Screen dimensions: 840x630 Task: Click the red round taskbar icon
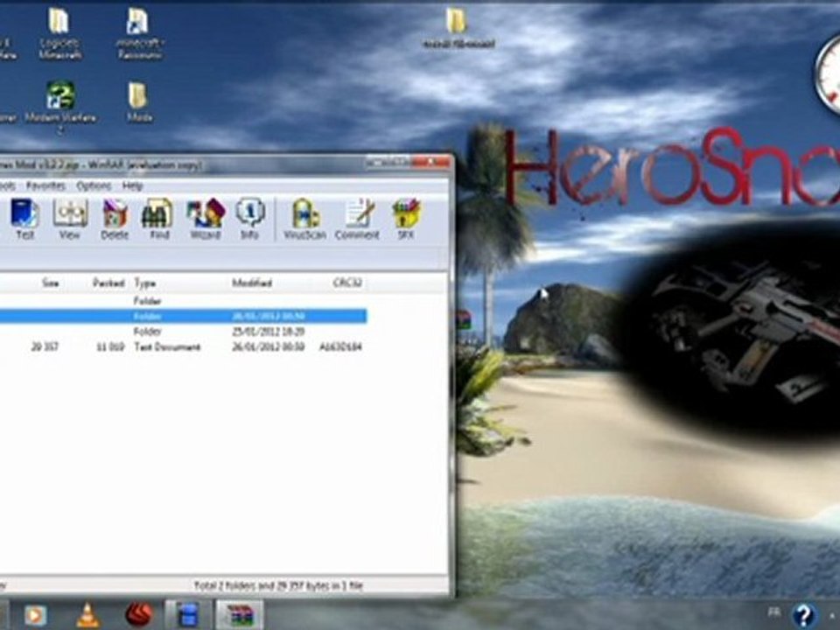coord(139,615)
